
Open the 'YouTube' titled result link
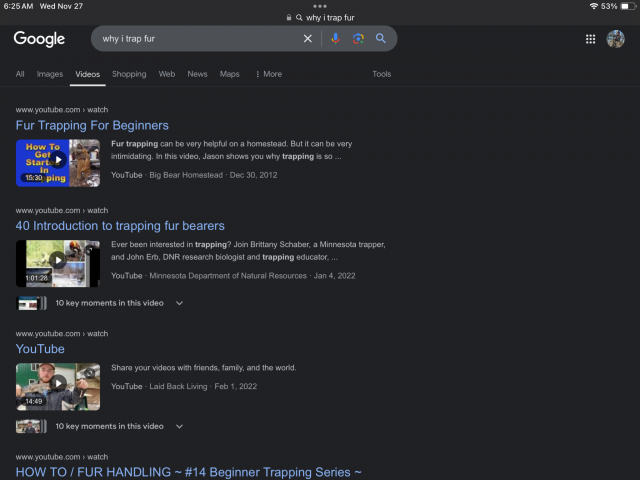(x=40, y=349)
